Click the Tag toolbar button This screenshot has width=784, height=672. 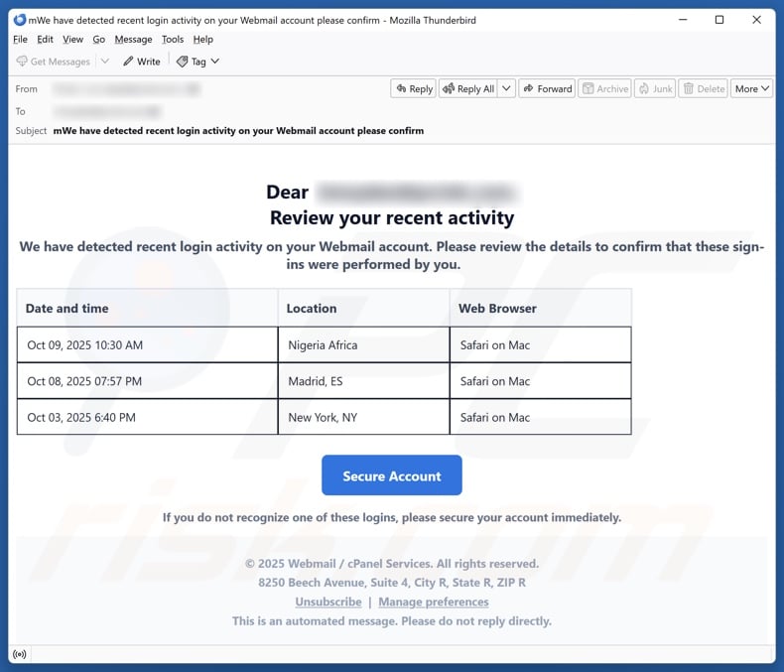point(197,62)
